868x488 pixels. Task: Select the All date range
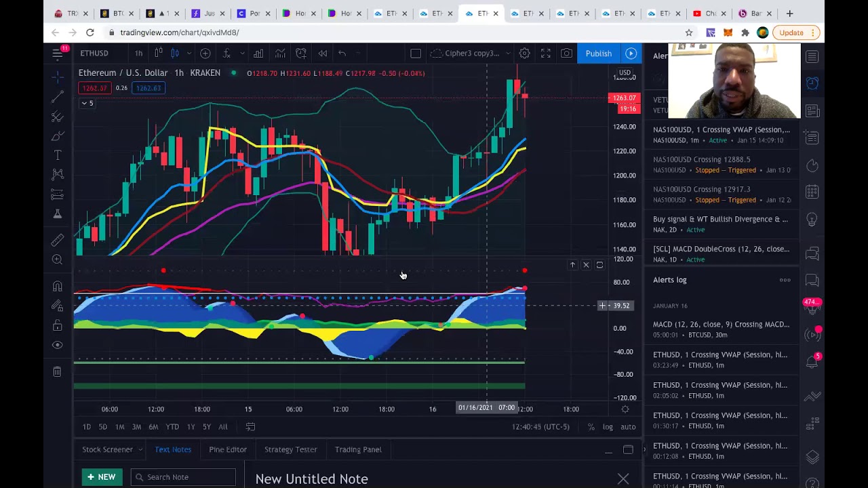[x=223, y=426]
